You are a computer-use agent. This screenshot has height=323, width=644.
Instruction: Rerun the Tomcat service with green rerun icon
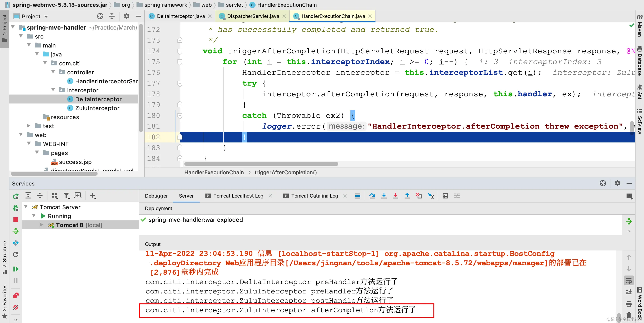tap(15, 196)
